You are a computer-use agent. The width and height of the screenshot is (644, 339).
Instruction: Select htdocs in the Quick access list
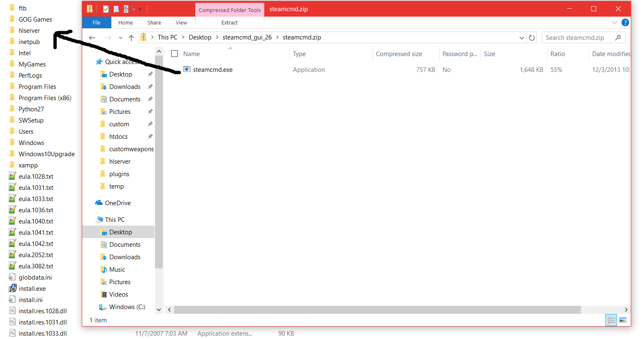(118, 136)
